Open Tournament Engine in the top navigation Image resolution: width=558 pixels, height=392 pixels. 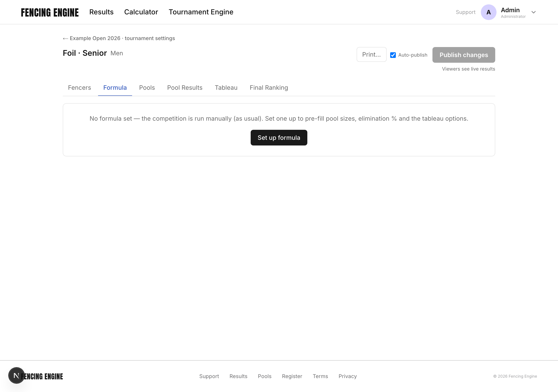pos(201,12)
